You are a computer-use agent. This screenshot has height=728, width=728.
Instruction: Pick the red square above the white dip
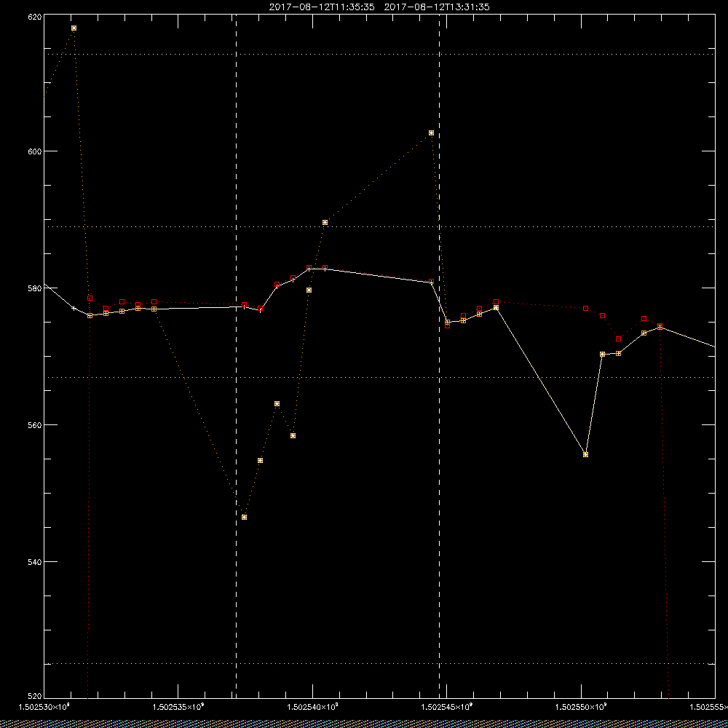(x=586, y=308)
